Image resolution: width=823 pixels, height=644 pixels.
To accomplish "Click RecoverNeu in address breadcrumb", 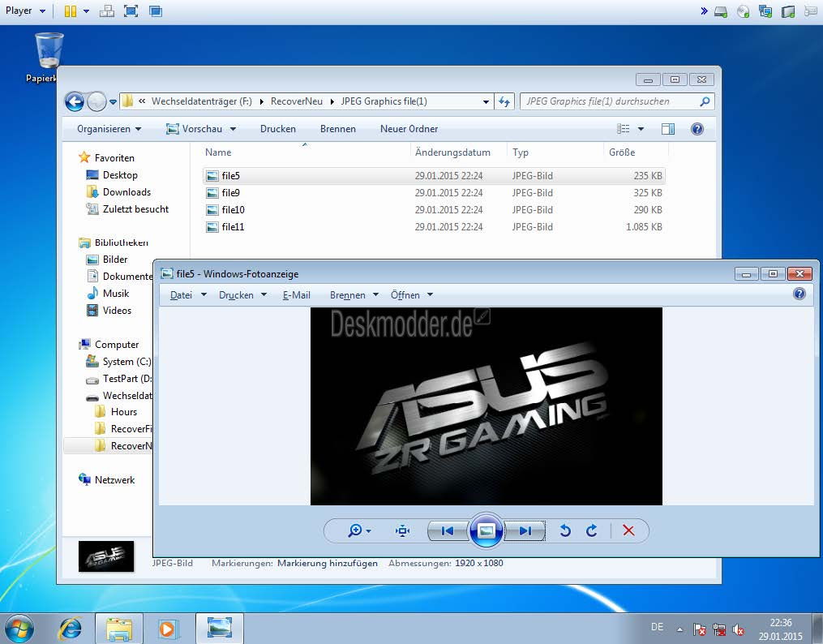I will pos(297,101).
